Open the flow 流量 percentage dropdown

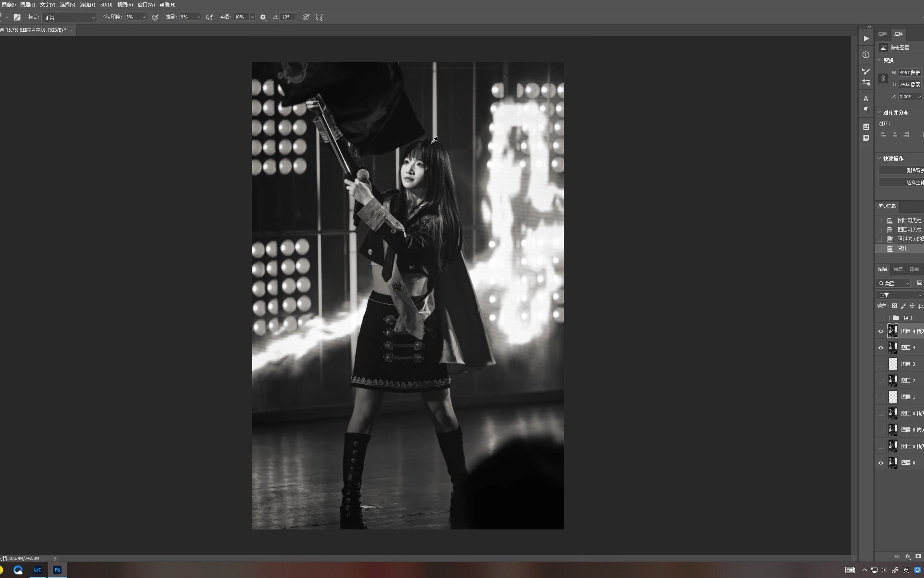tap(198, 17)
